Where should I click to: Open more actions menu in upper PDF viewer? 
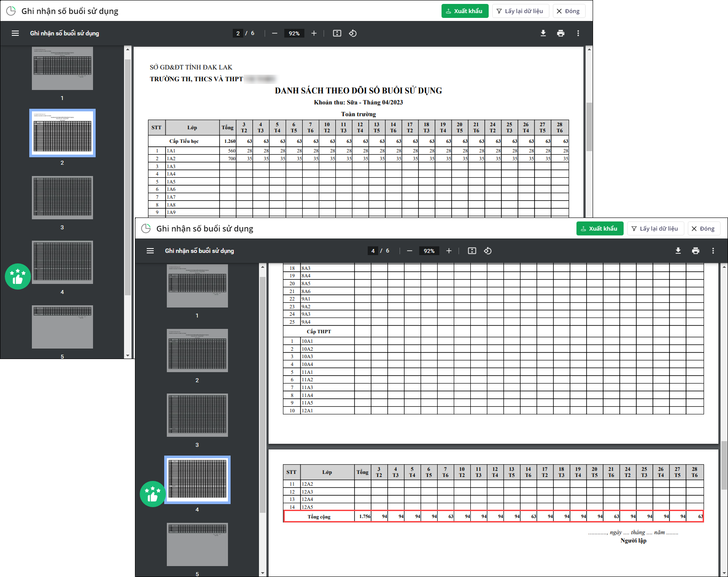coord(578,33)
